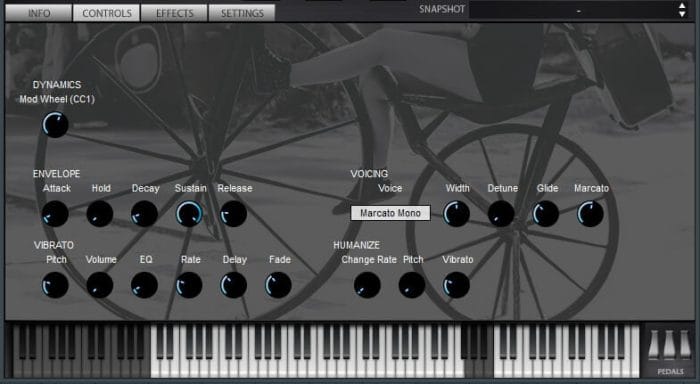Select the CONTROLS tab
The image size is (700, 384).
point(107,13)
